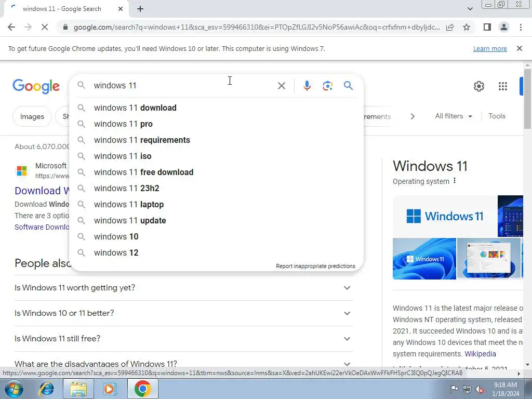Click the Google logo
532x399 pixels.
tap(36, 86)
